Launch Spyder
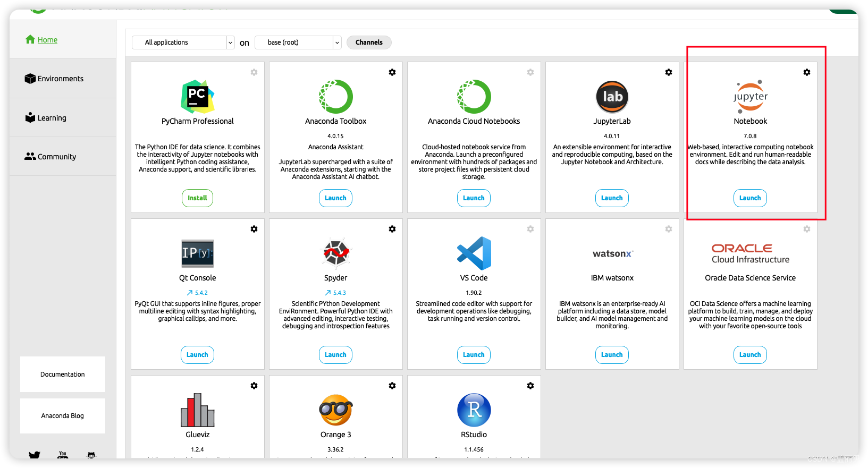868x468 pixels. (335, 355)
